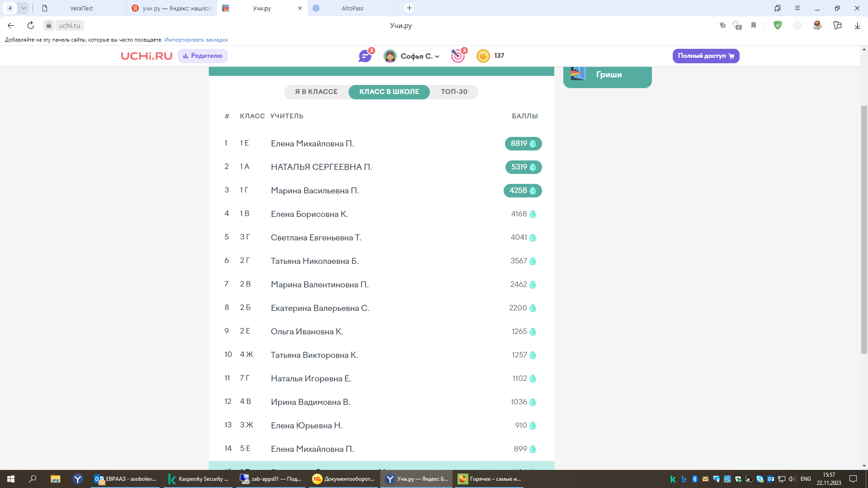Screen dimensions: 868x488
Task: Click the 4258 score badge
Action: click(x=523, y=191)
